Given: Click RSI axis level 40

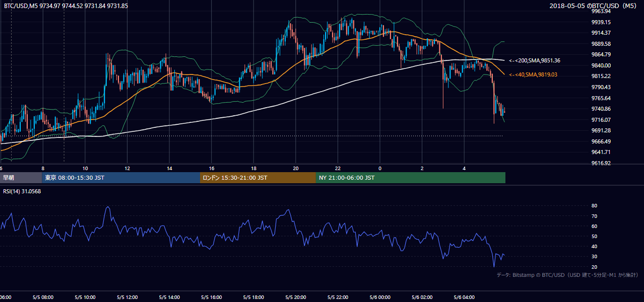Looking at the screenshot, I should 594,246.
